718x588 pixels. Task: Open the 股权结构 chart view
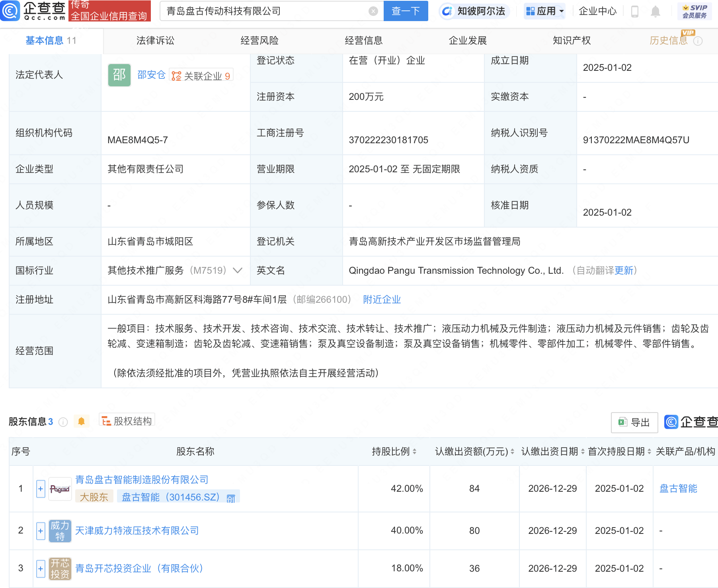(127, 421)
